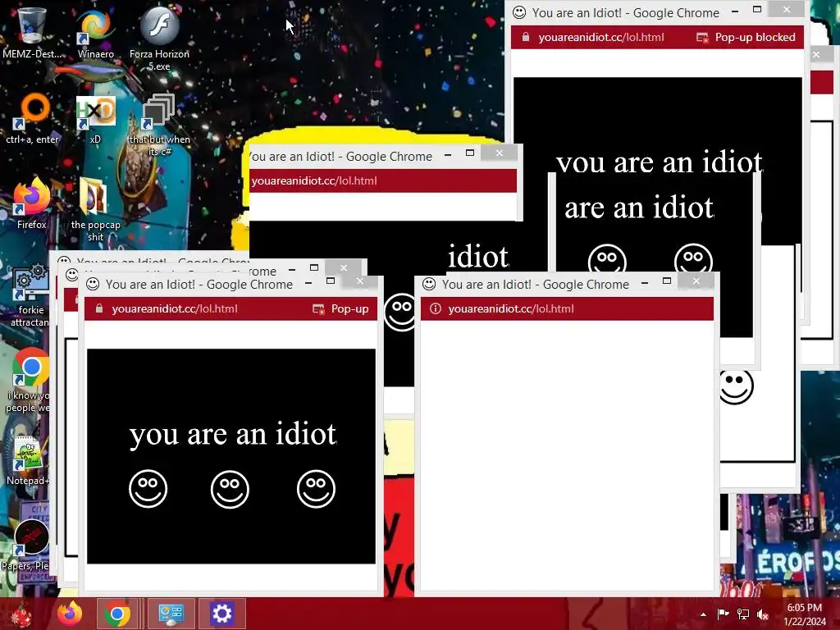Click title bar smiley of top-right window

pos(519,12)
